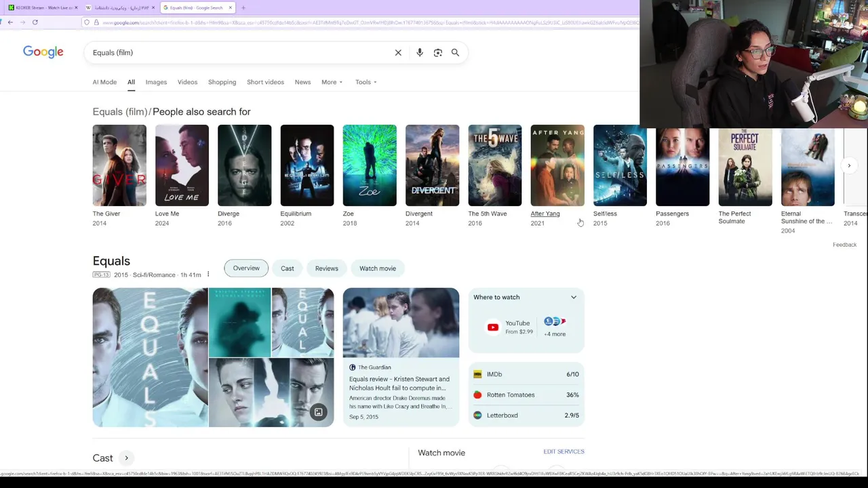Viewport: 868px width, 488px height.
Task: Click the Letterboxd icon
Action: (477, 415)
